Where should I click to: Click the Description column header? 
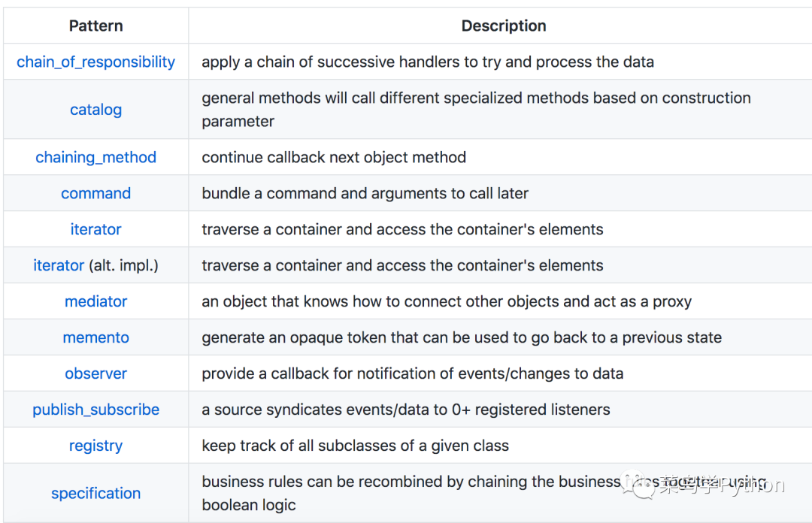pyautogui.click(x=504, y=26)
